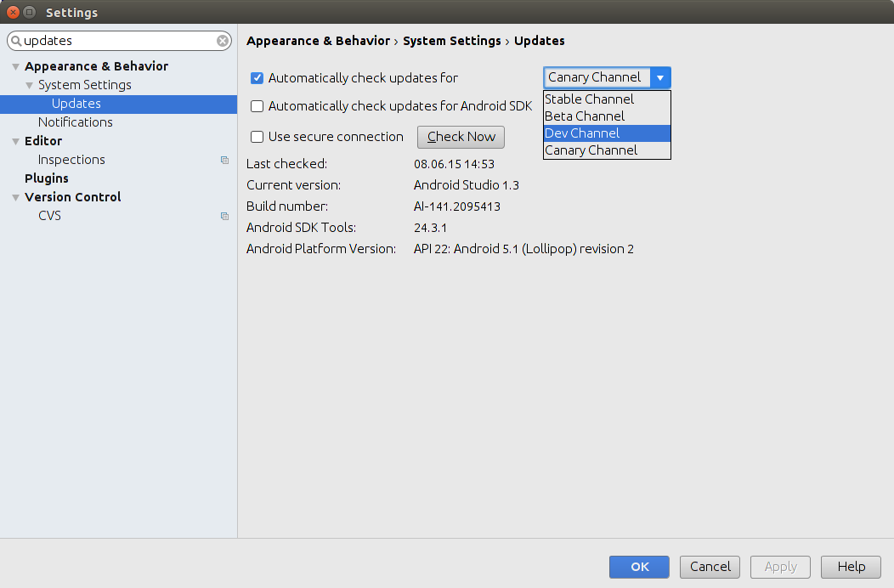Select the Appearance & Behavior category label
The width and height of the screenshot is (894, 588).
tap(96, 66)
